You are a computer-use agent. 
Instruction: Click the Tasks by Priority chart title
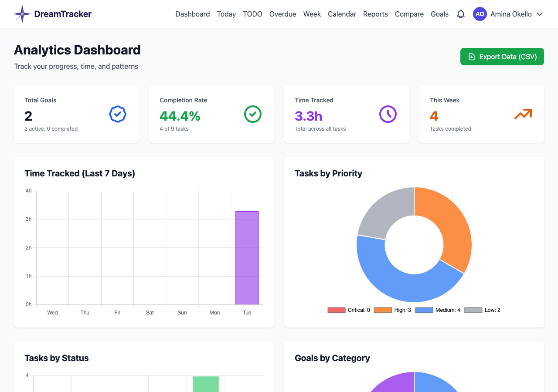click(329, 173)
